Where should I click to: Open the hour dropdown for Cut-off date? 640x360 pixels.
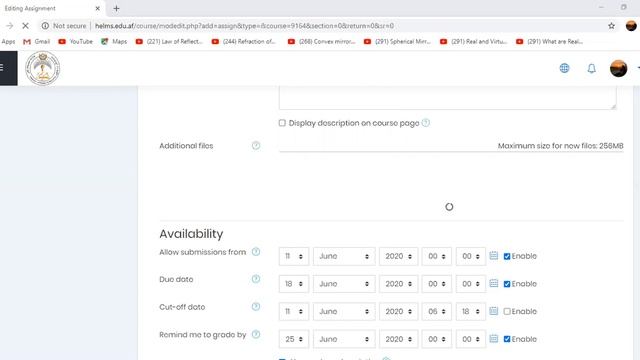coord(436,311)
